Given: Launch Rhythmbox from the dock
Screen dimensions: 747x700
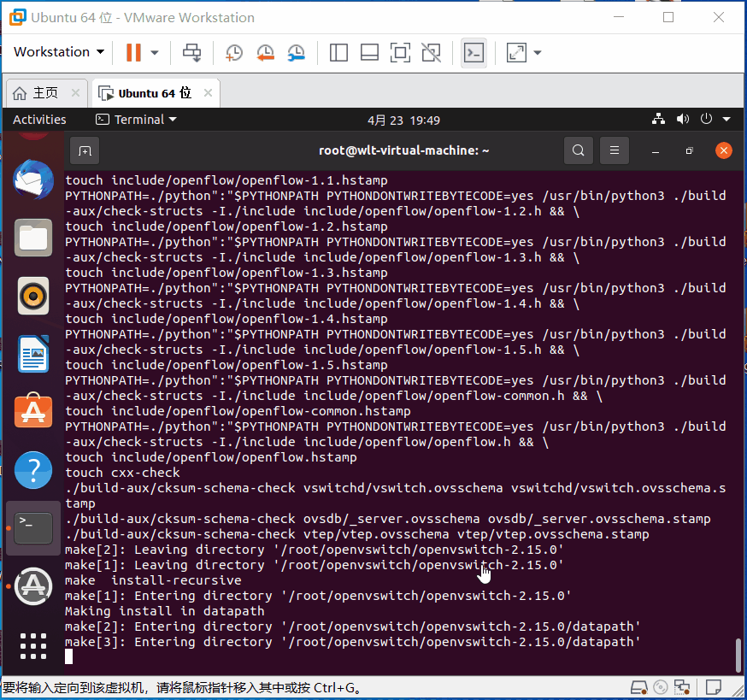Looking at the screenshot, I should [x=32, y=296].
